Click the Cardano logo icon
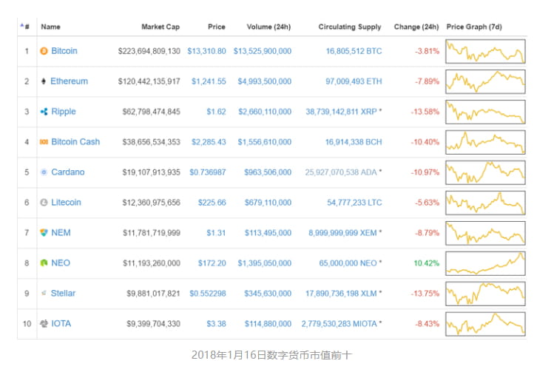Image resolution: width=537 pixels, height=392 pixels. click(44, 172)
